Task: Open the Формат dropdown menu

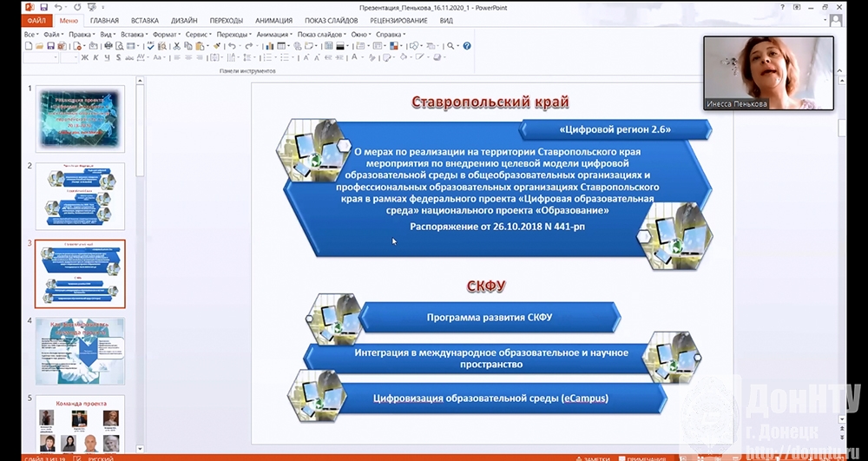Action: (x=166, y=35)
